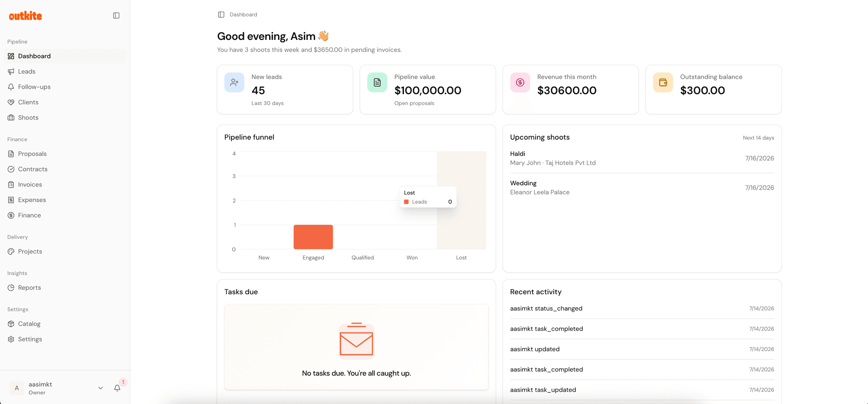The width and height of the screenshot is (868, 404).
Task: Open Leads page from sidebar
Action: [x=65, y=72]
